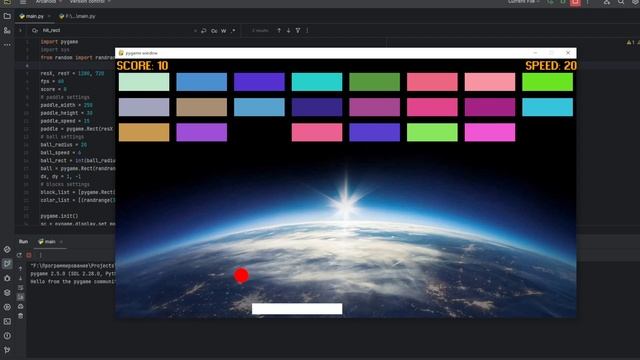Viewport: 640px width, 360px height.
Task: Go to previous find occurrence
Action: (x=279, y=31)
